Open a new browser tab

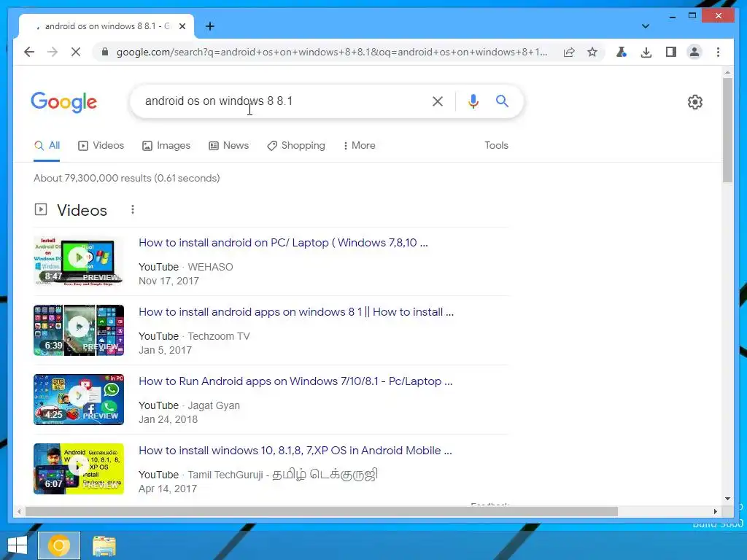coord(210,26)
